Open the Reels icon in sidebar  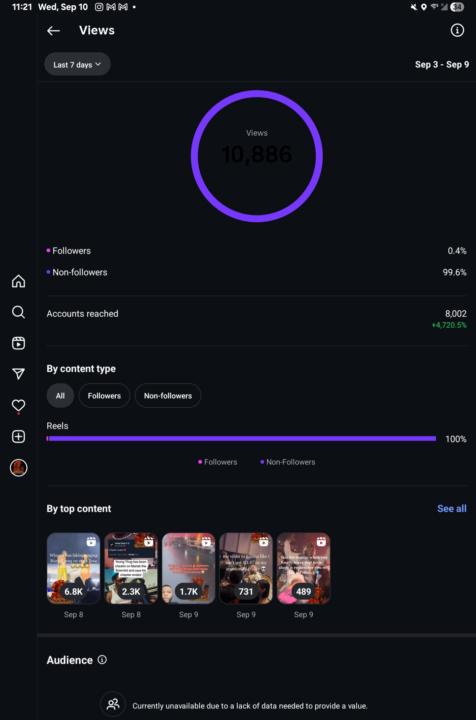[x=18, y=343]
